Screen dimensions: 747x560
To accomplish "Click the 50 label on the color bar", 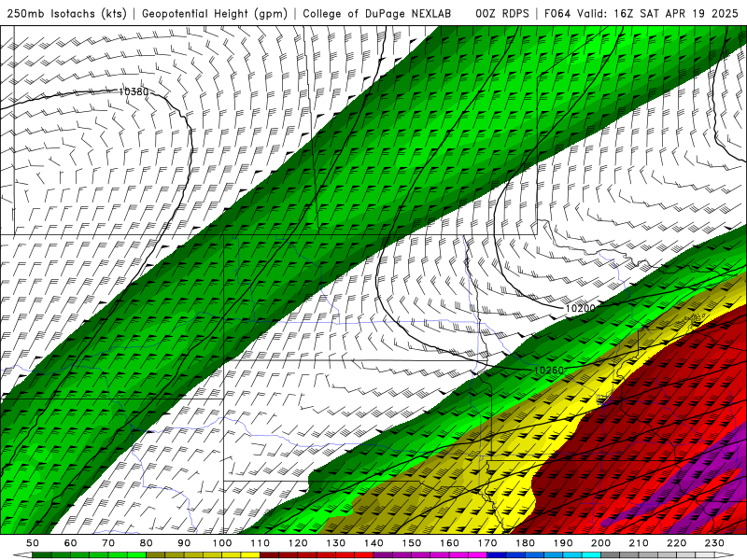I will click(33, 543).
